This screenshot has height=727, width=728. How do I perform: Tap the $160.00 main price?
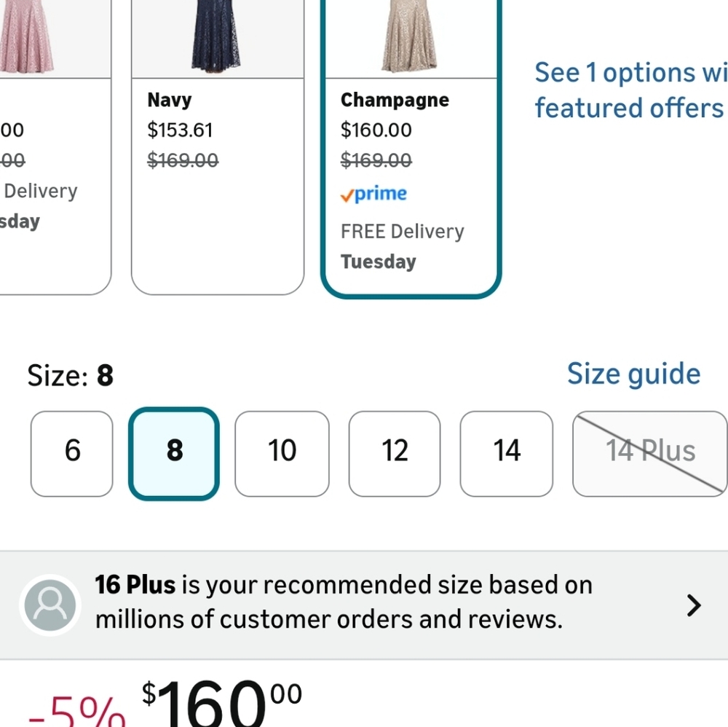[222, 702]
